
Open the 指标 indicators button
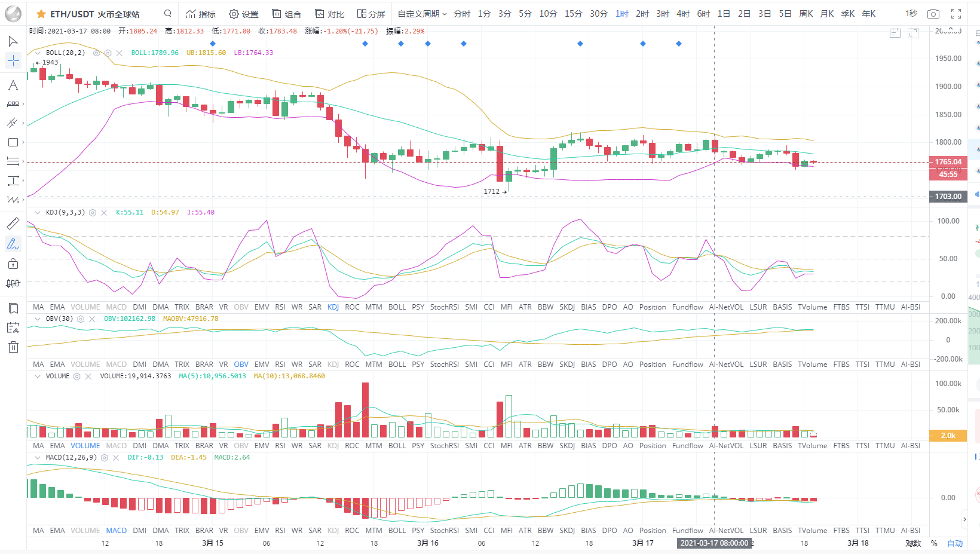201,14
